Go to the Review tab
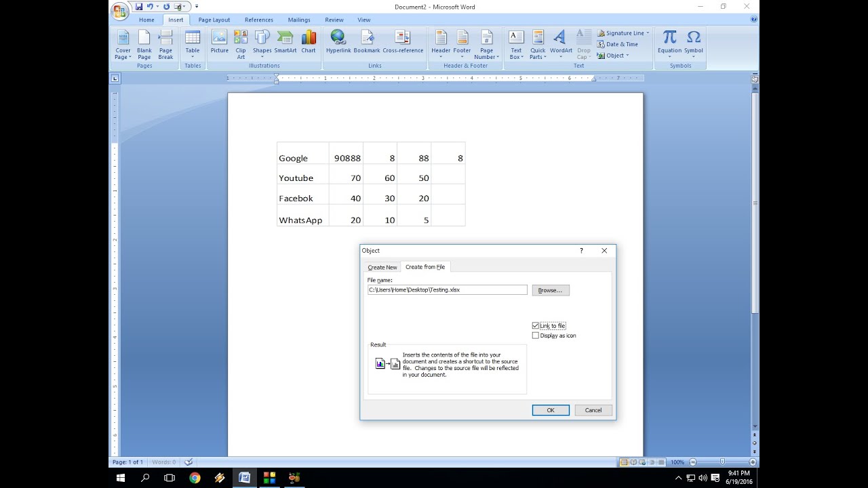868x488 pixels. tap(334, 20)
